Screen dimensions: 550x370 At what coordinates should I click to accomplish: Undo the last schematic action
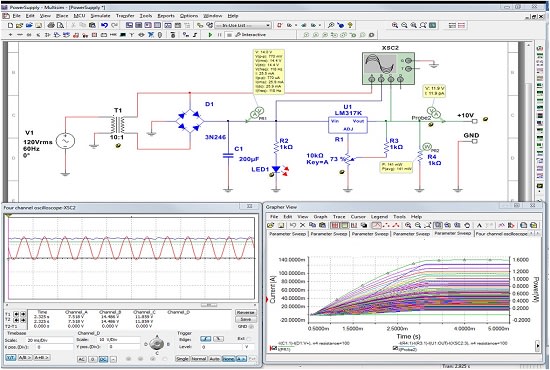click(104, 25)
